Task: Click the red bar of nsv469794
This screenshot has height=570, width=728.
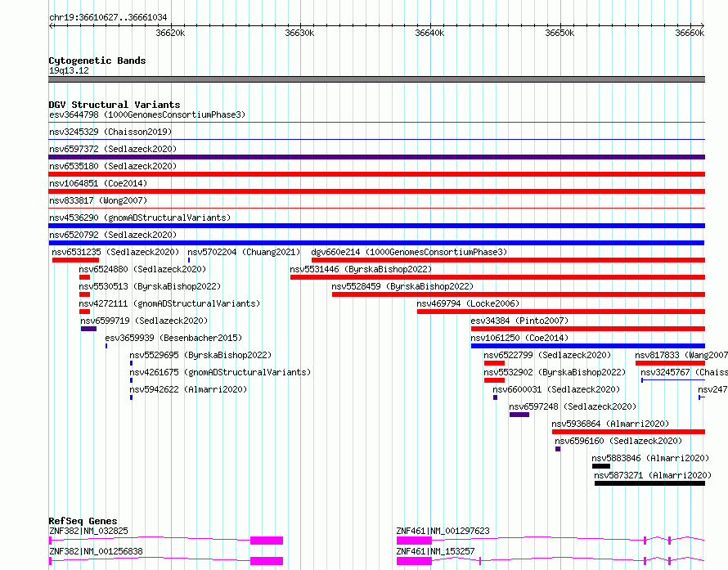Action: click(x=561, y=312)
